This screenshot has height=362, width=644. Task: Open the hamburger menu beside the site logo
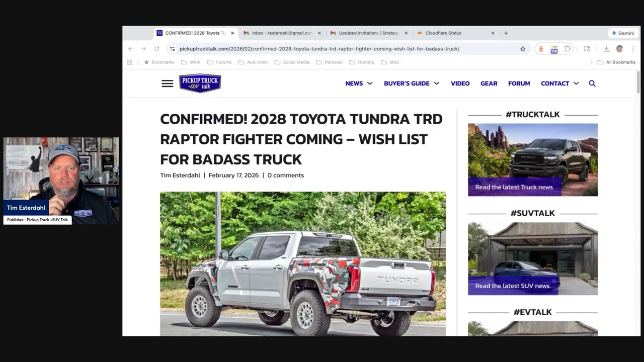(167, 83)
